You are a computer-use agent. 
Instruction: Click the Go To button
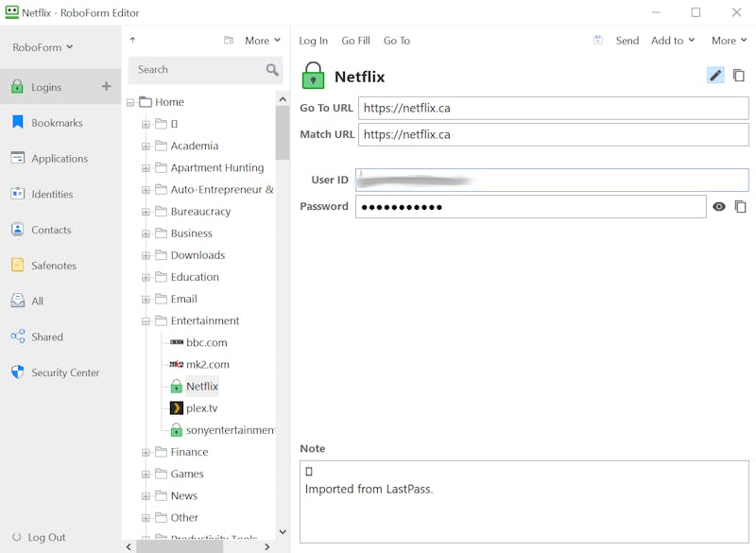tap(397, 41)
